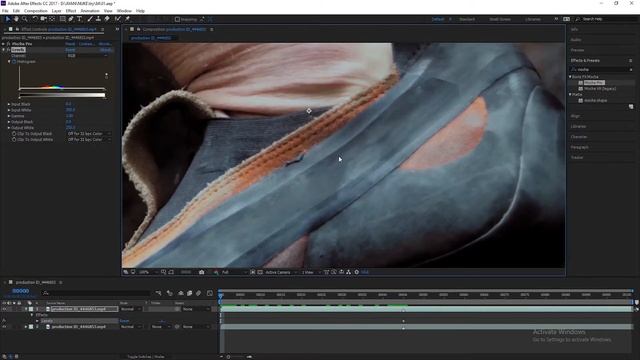This screenshot has height=360, width=640.
Task: Toggle the Region of Interest icon
Action: [x=253, y=272]
